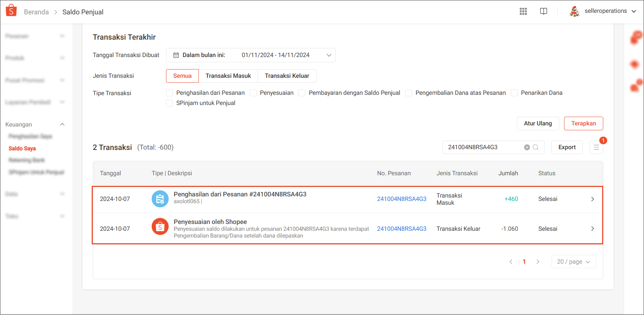
Task: Open the column list settings icon
Action: [596, 147]
